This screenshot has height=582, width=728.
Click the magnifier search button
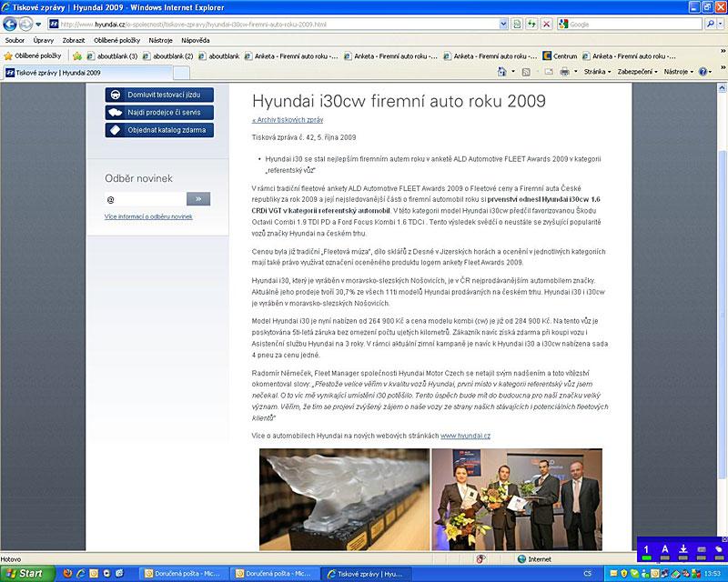[x=710, y=25]
